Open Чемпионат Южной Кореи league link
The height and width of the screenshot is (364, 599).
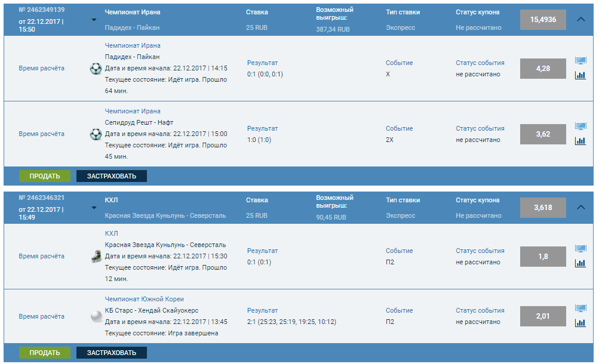click(x=145, y=299)
